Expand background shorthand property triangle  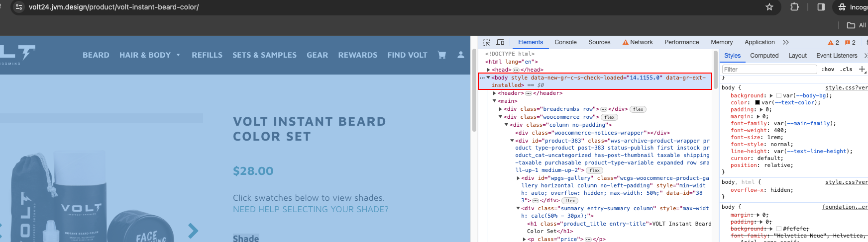[x=771, y=96]
